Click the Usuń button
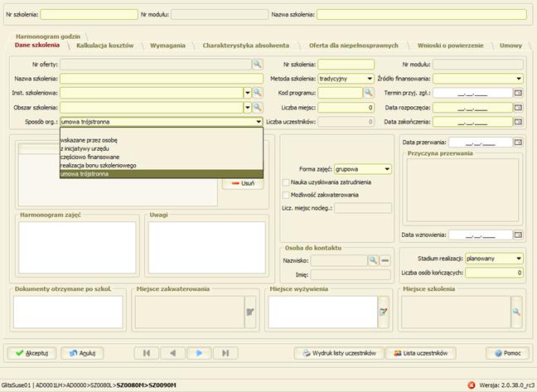Screen dimensions: 537x392 (243, 183)
